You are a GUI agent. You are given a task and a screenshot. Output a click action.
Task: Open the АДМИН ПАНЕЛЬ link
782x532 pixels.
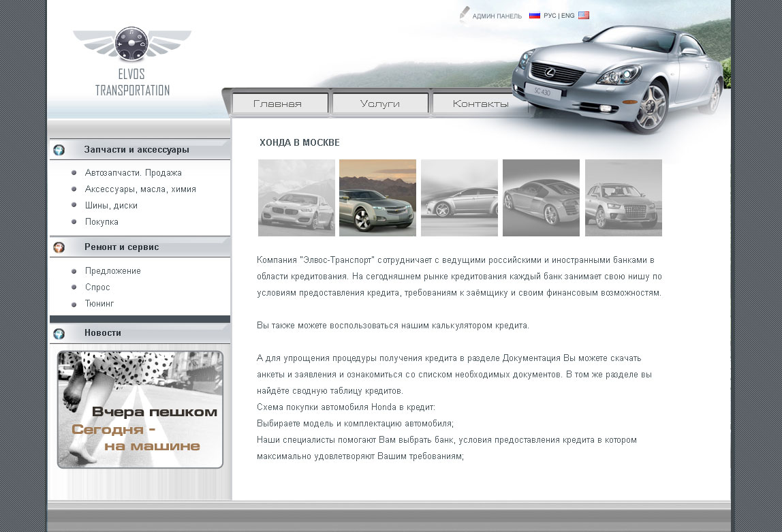click(x=497, y=16)
